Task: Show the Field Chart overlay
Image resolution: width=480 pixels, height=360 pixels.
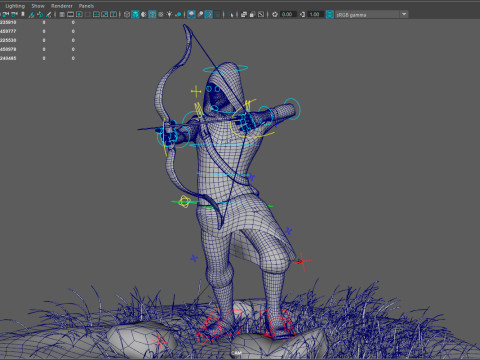Action: tap(96, 14)
